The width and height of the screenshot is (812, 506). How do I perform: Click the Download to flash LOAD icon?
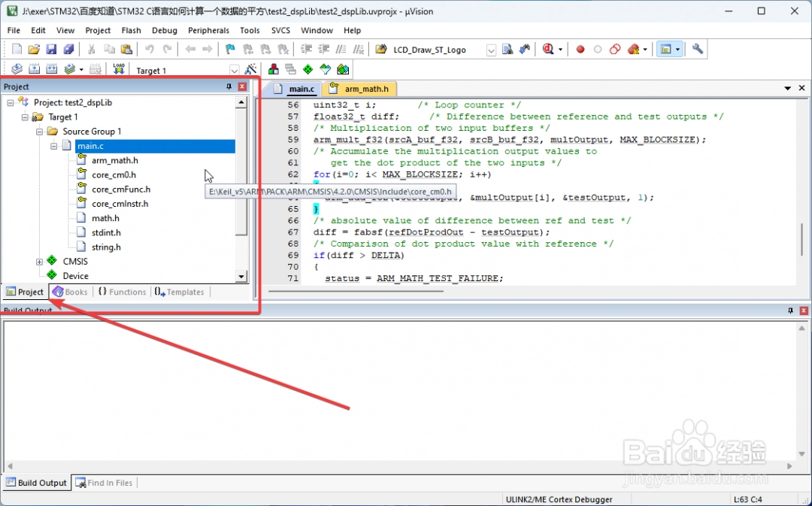[118, 69]
